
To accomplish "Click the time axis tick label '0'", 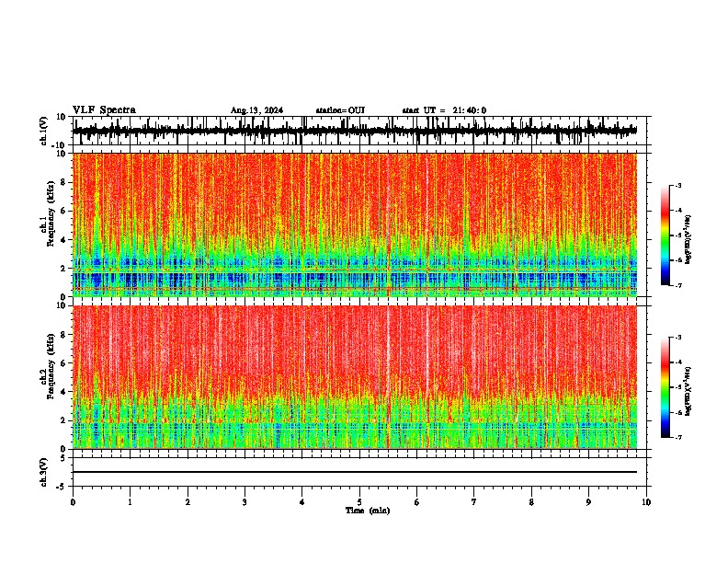I will click(73, 502).
